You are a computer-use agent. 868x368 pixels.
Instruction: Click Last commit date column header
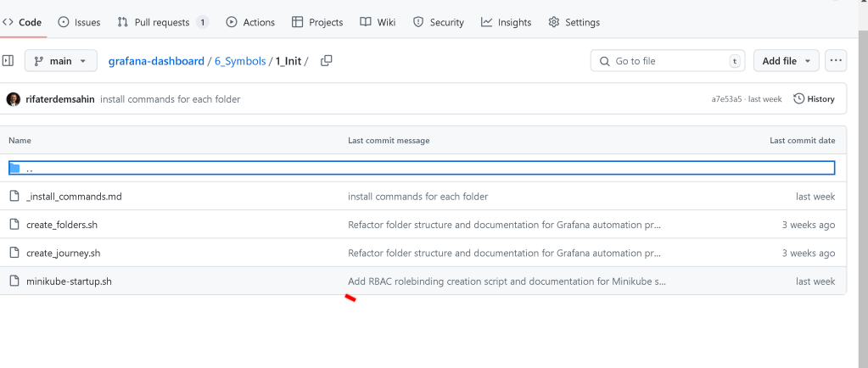pos(802,141)
